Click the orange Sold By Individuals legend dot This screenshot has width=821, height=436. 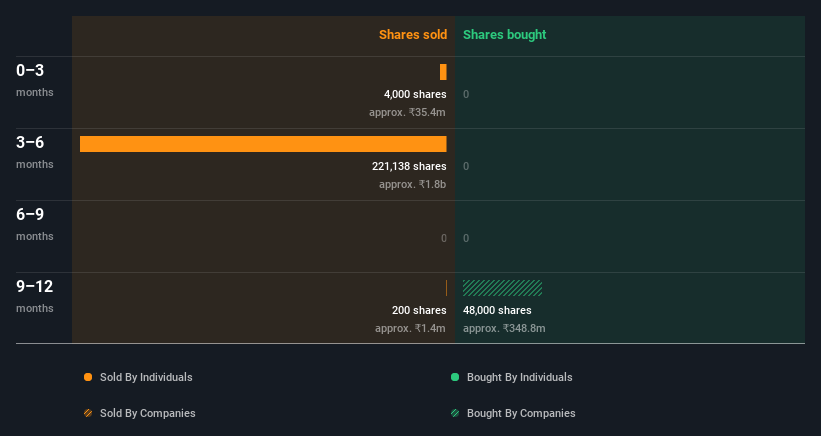(x=88, y=377)
